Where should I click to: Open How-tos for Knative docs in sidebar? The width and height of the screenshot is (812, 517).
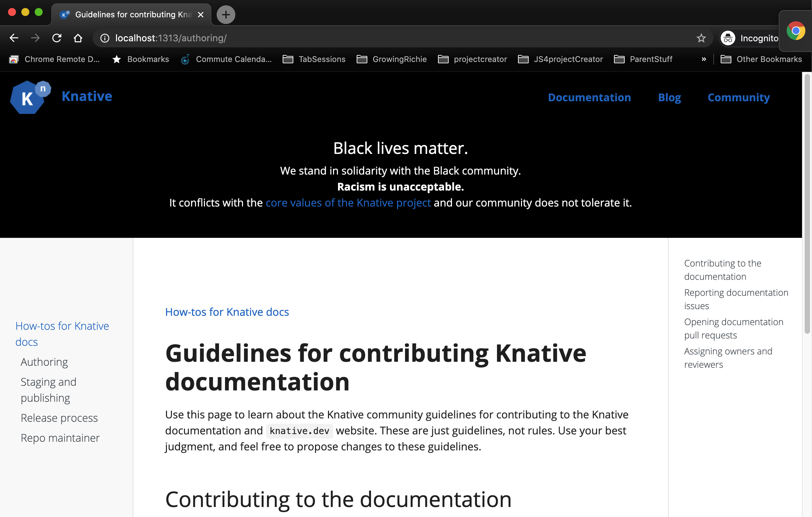click(62, 334)
